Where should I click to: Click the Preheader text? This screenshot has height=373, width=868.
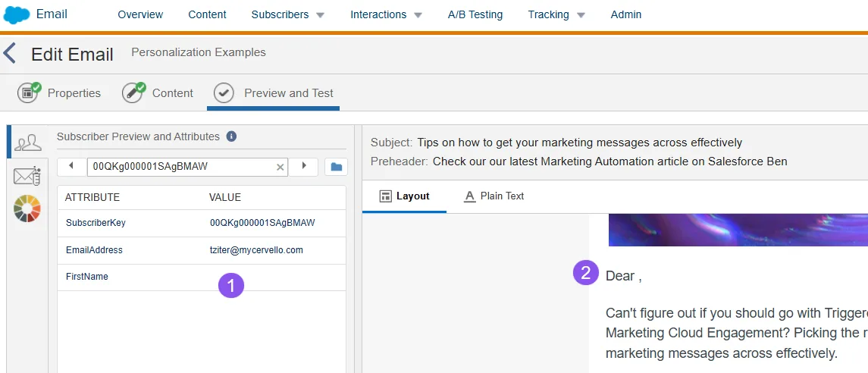pyautogui.click(x=609, y=161)
